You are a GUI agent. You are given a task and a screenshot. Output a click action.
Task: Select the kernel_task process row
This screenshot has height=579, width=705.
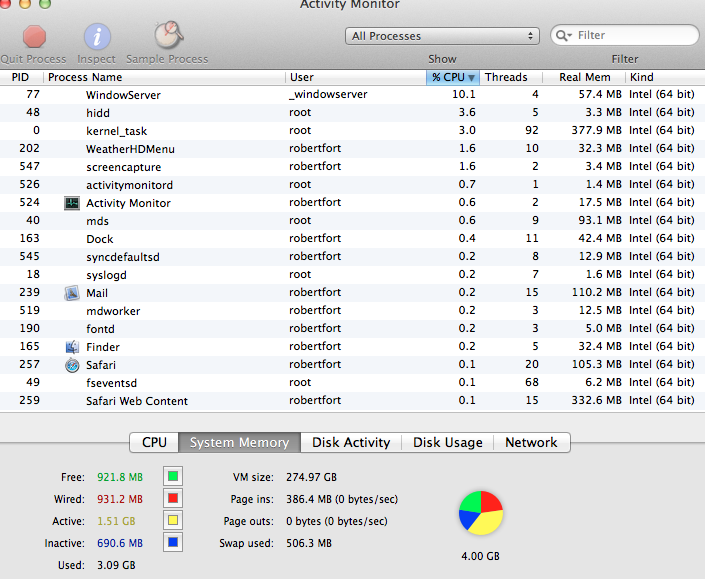pos(352,131)
